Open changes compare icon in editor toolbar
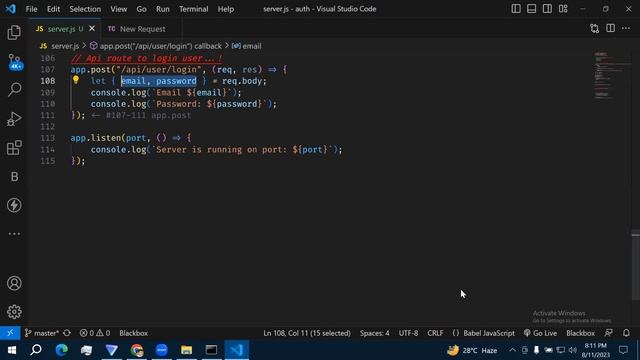Image resolution: width=640 pixels, height=360 pixels. [595, 29]
